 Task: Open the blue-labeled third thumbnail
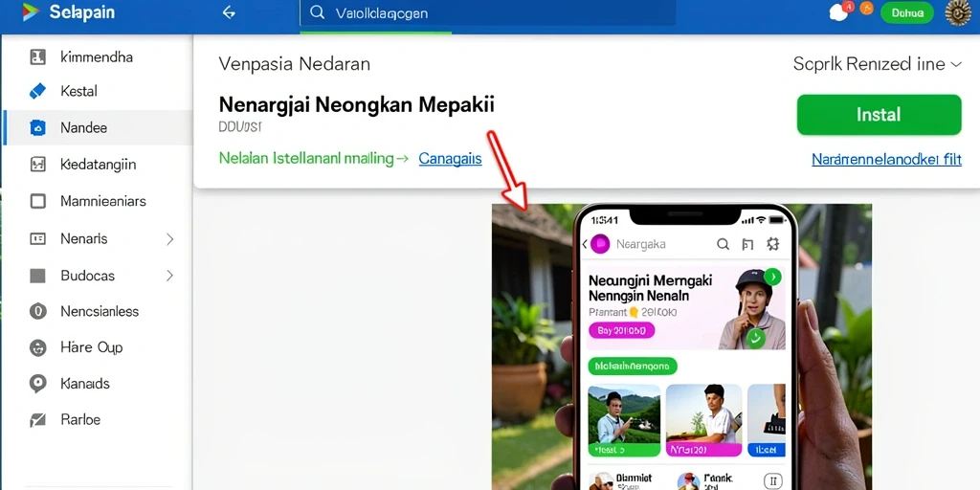pyautogui.click(x=767, y=420)
